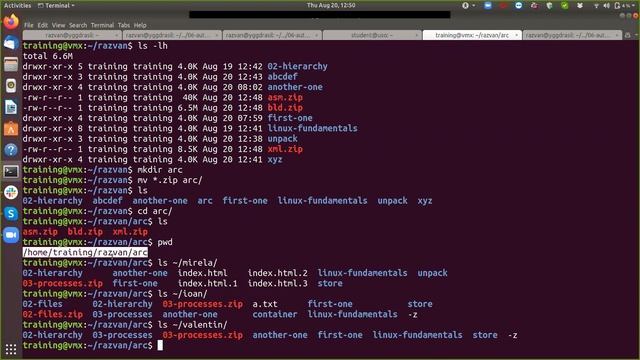The image size is (640, 360).
Task: Click the 'mv *.zip arc/' command text
Action: pos(170,180)
